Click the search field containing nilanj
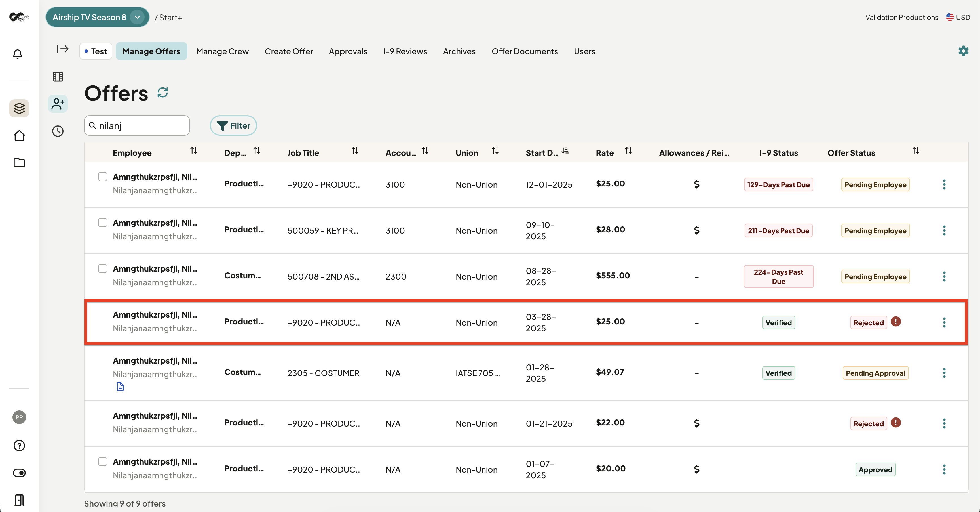 point(137,126)
